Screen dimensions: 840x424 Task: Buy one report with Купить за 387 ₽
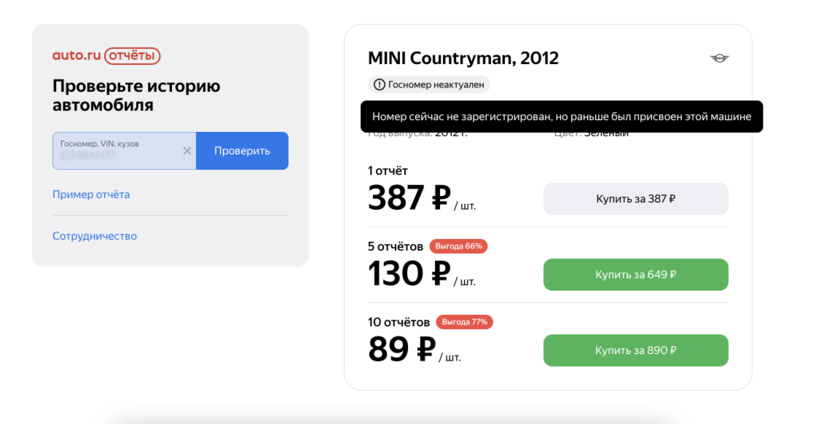(x=635, y=199)
